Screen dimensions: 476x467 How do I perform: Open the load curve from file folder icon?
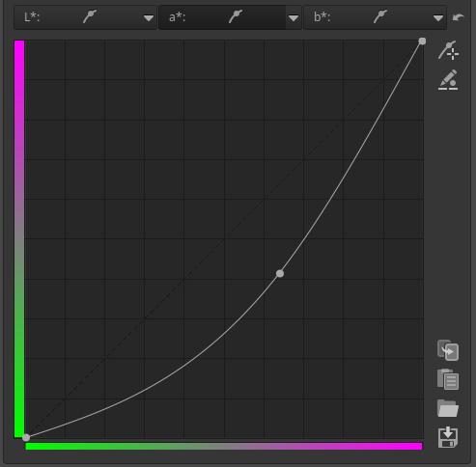pos(448,408)
